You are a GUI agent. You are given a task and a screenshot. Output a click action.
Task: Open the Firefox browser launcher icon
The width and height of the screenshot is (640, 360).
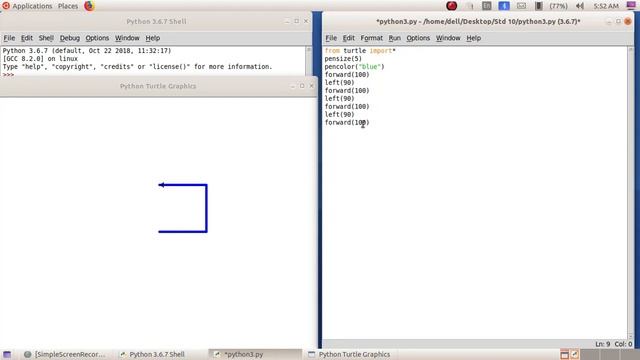click(x=89, y=6)
